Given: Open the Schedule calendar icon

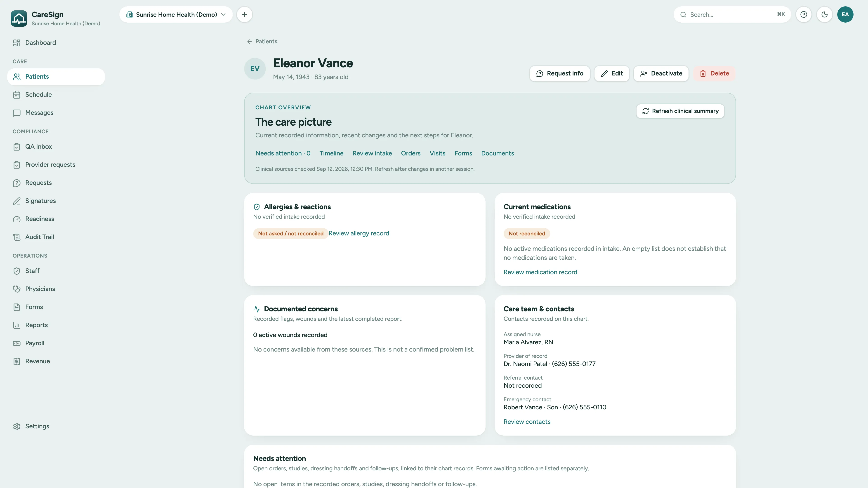Looking at the screenshot, I should pos(17,95).
